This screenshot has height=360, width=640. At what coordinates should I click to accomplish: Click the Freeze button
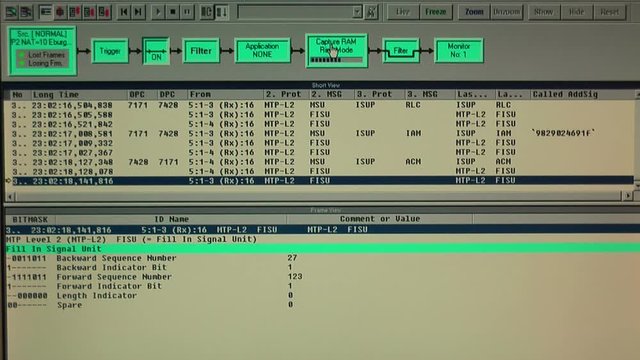coord(436,12)
